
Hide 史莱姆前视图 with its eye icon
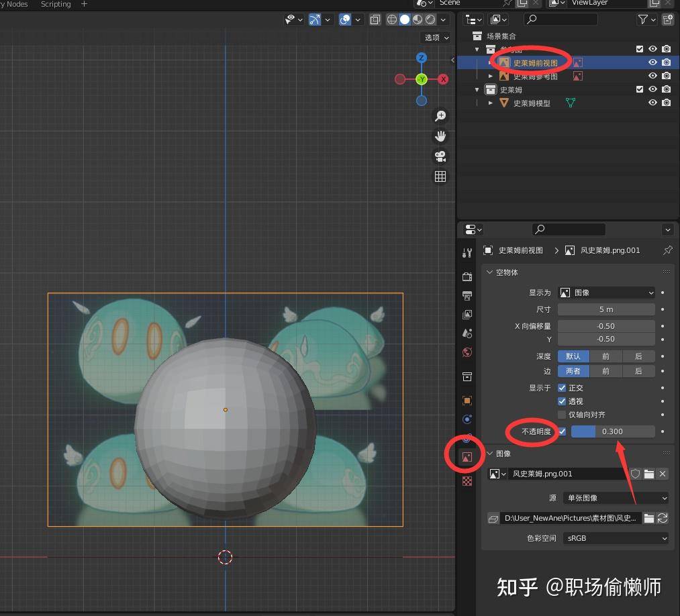(652, 62)
